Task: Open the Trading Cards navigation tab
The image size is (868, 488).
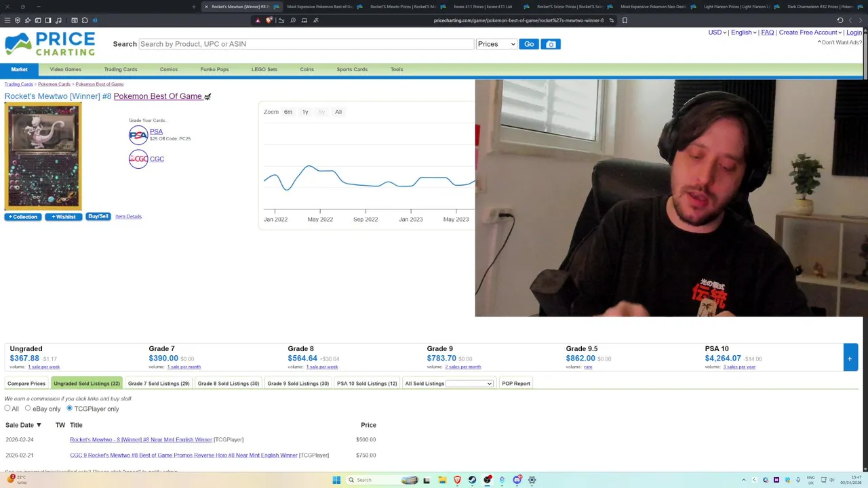Action: pyautogui.click(x=121, y=69)
